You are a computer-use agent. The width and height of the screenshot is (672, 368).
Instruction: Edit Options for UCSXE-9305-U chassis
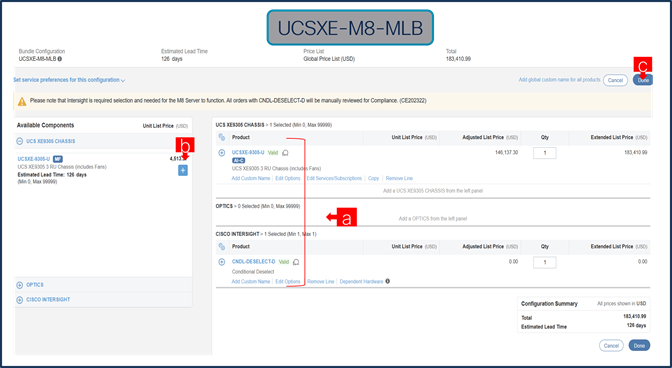pyautogui.click(x=288, y=178)
